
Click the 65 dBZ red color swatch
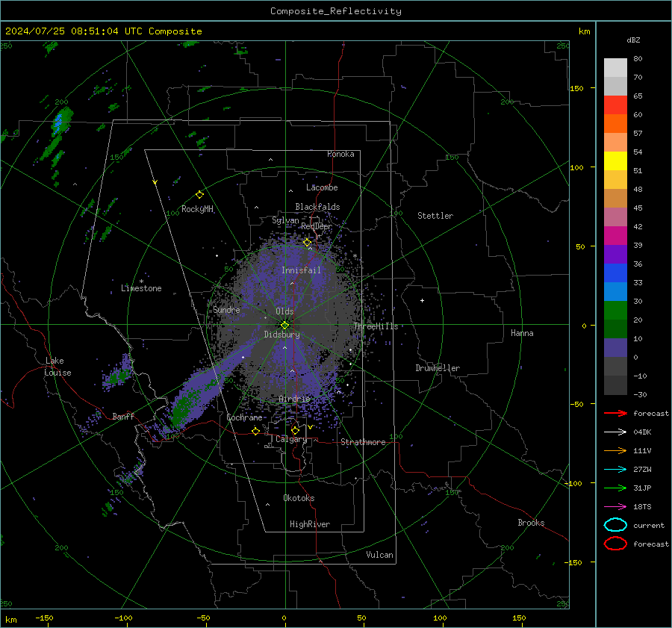click(615, 105)
